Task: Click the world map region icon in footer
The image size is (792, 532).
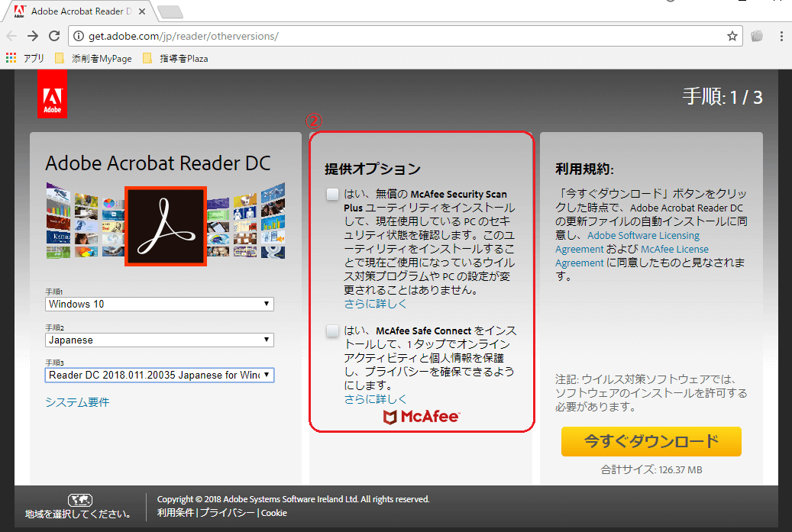Action: click(x=79, y=500)
